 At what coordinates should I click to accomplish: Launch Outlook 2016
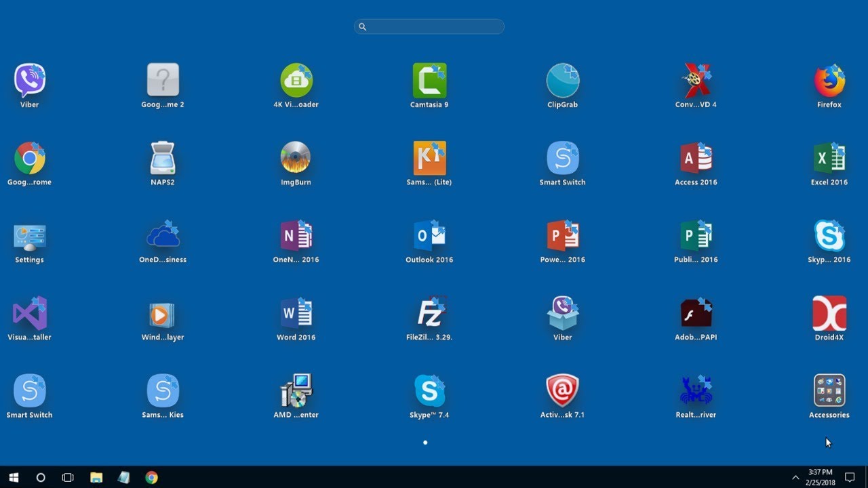click(x=429, y=236)
